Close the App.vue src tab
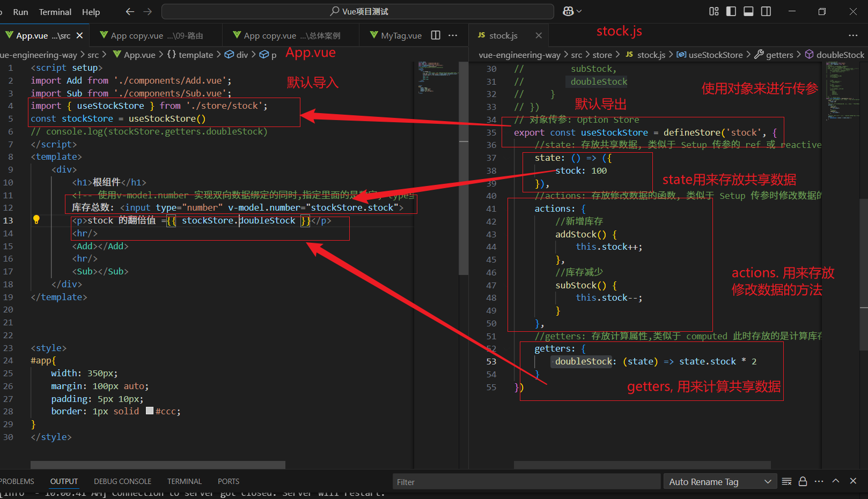Screen dimensions: 868x499 pos(79,35)
